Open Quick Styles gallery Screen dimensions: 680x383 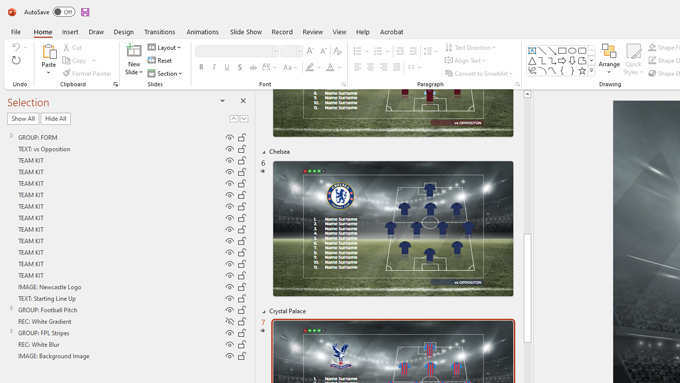pyautogui.click(x=633, y=59)
